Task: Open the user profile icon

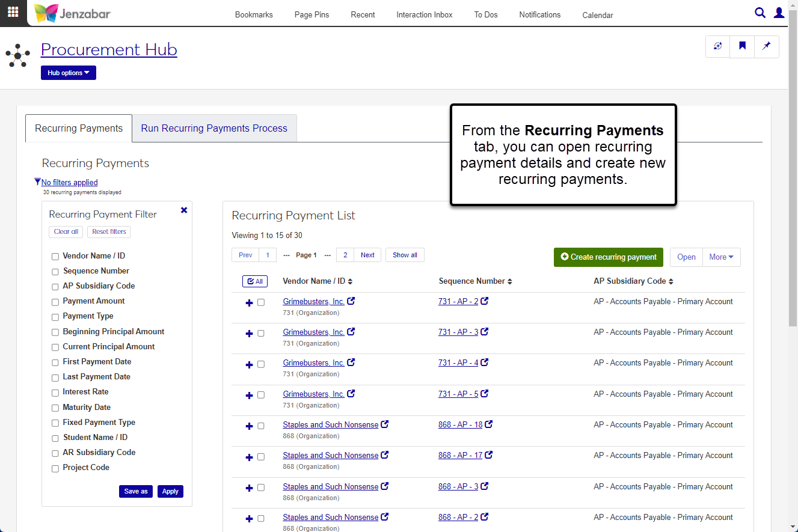Action: coord(779,13)
